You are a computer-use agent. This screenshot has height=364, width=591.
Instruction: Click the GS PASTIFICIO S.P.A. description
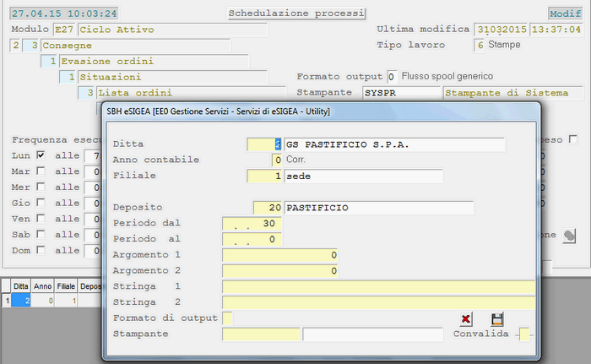(394, 144)
